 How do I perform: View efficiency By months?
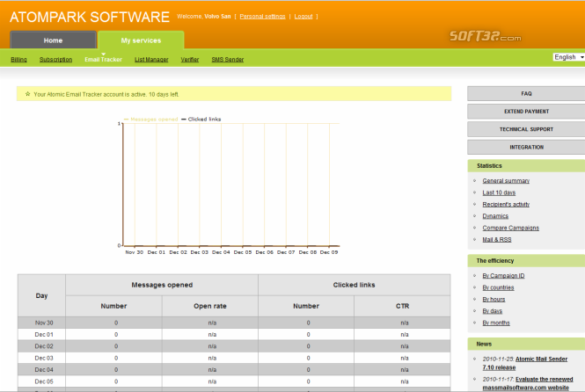(496, 323)
